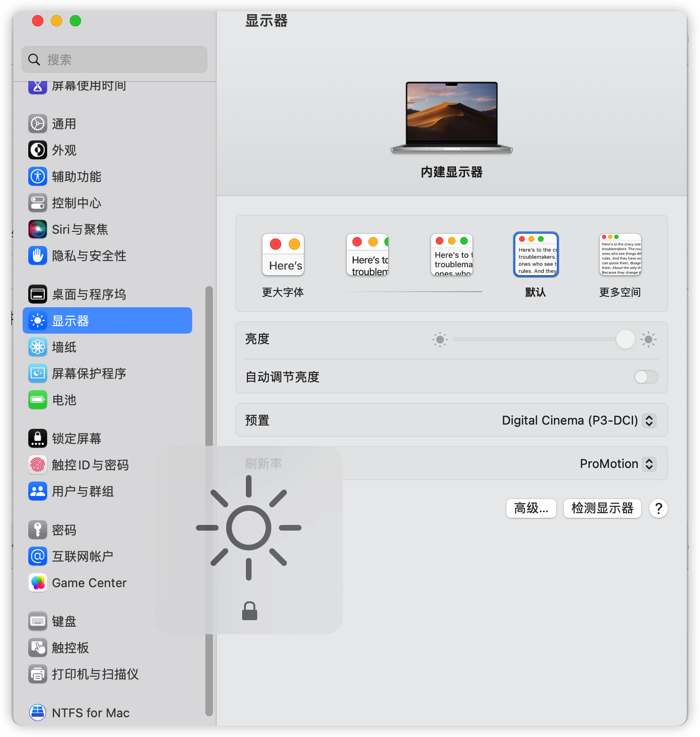This screenshot has width=700, height=737.
Task: Click the 控制中心 switches icon
Action: coord(38,203)
